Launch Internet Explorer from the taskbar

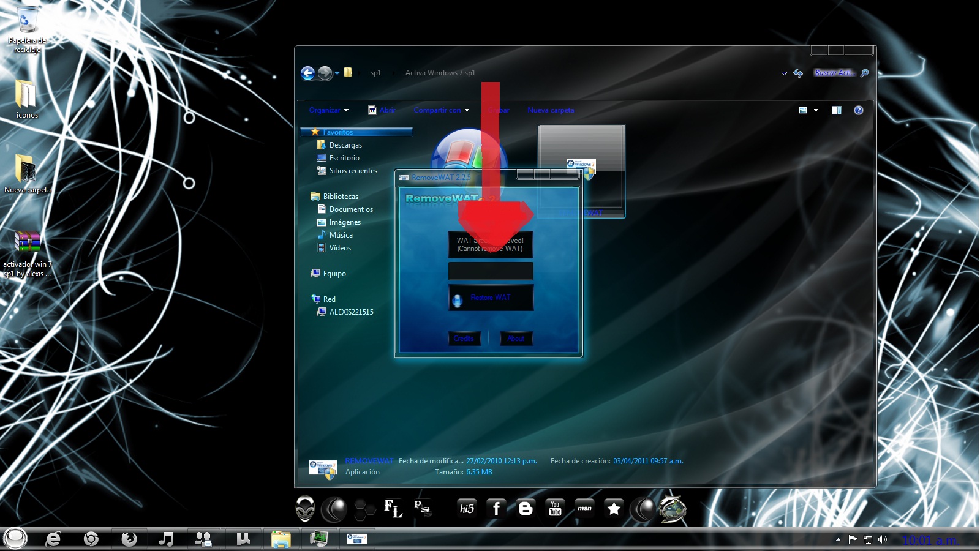pyautogui.click(x=53, y=539)
